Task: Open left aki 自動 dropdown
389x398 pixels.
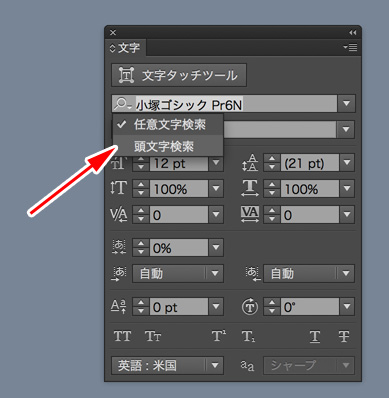Action: coord(178,274)
